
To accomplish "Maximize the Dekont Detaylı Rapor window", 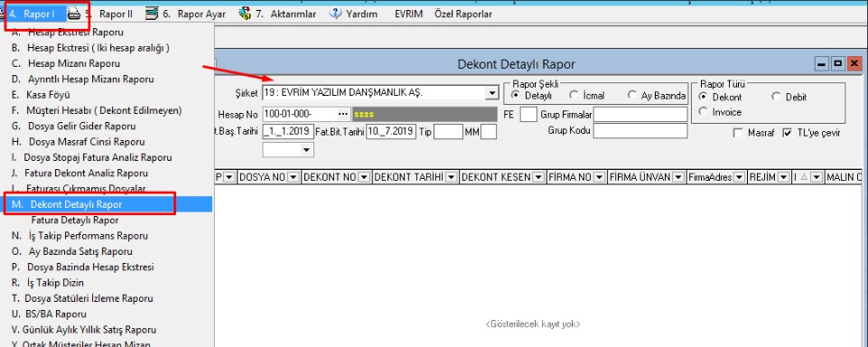I will pyautogui.click(x=838, y=63).
